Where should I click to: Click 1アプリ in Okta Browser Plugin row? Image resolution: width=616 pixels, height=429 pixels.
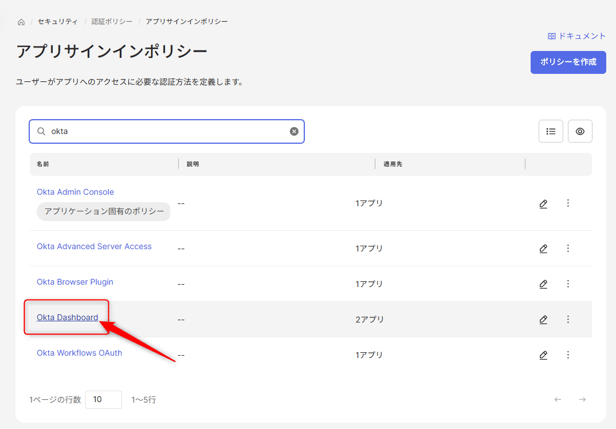369,284
